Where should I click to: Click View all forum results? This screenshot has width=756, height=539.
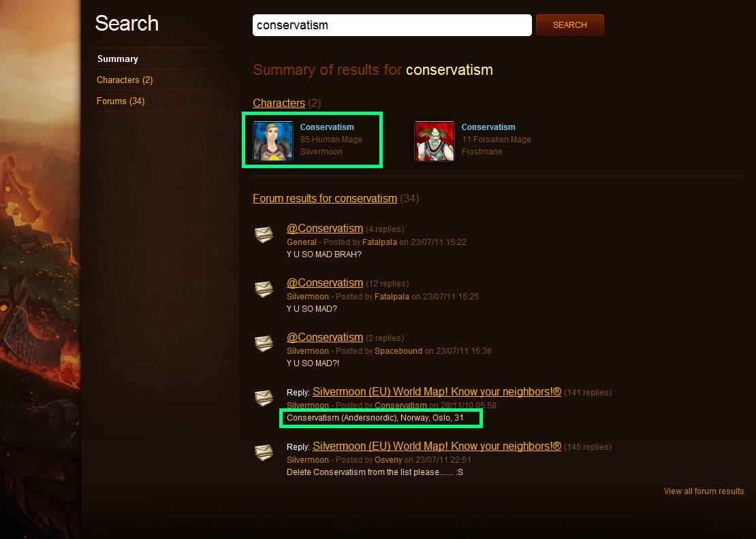tap(704, 491)
